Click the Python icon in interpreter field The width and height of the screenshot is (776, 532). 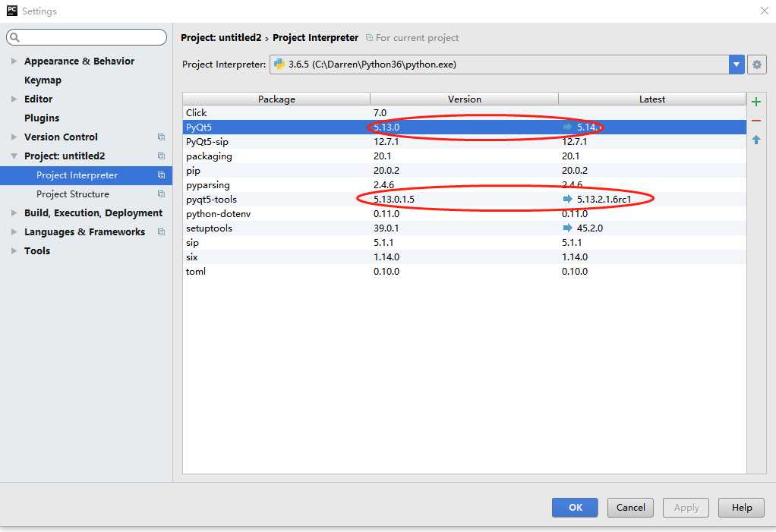pos(279,64)
